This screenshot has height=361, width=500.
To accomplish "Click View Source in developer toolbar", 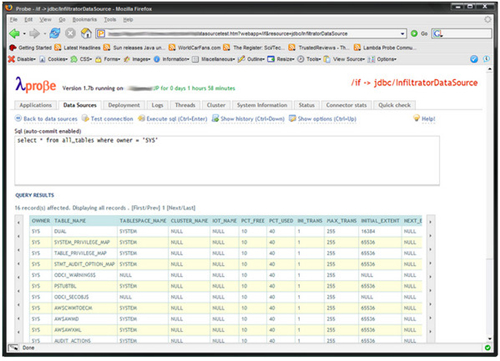I will (345, 59).
